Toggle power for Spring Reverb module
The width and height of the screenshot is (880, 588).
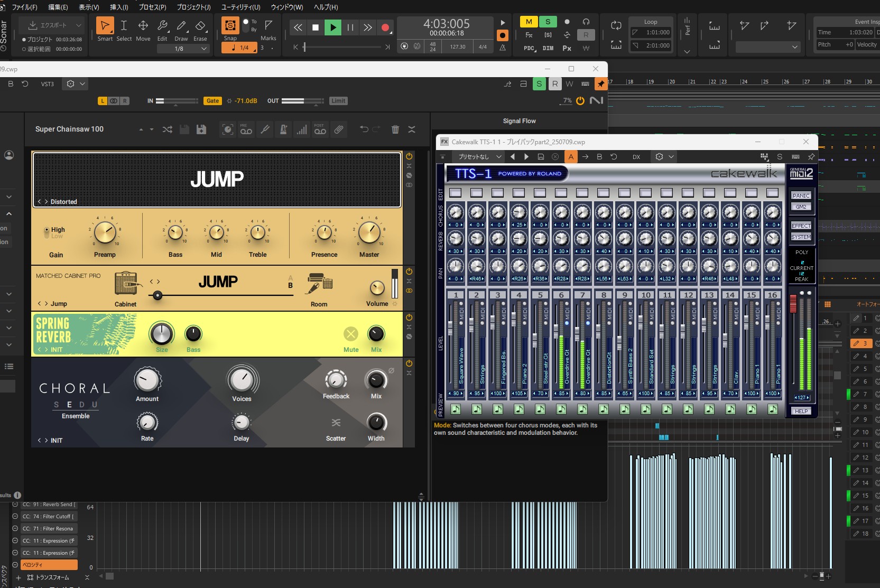click(409, 318)
